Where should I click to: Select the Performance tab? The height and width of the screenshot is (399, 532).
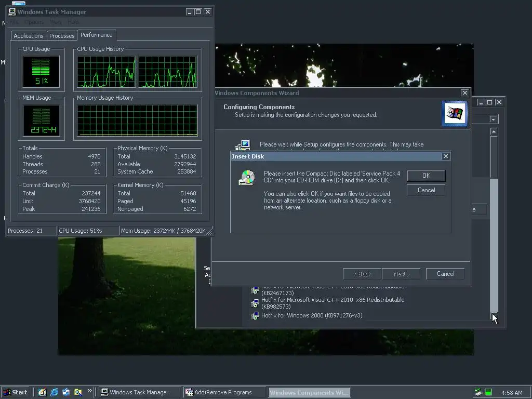point(96,35)
